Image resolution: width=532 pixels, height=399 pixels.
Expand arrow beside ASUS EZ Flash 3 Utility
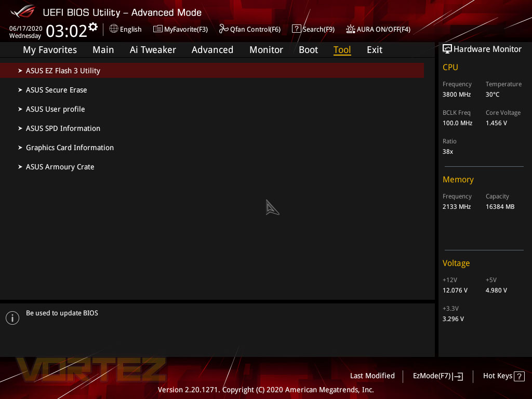[x=20, y=71]
